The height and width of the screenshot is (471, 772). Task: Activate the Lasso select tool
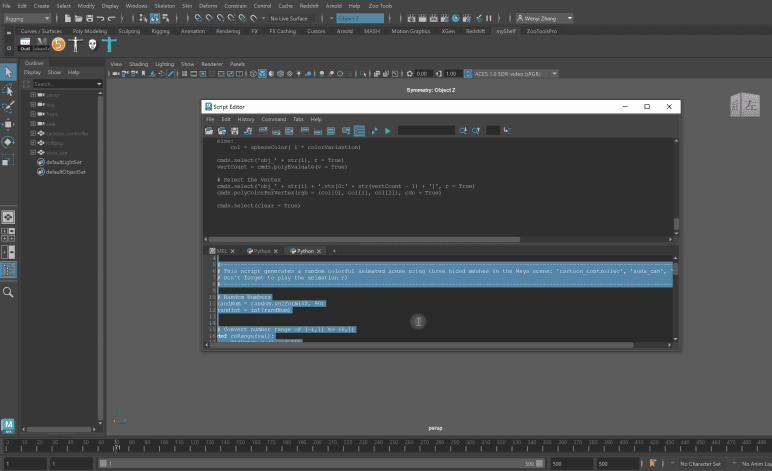(x=8, y=90)
